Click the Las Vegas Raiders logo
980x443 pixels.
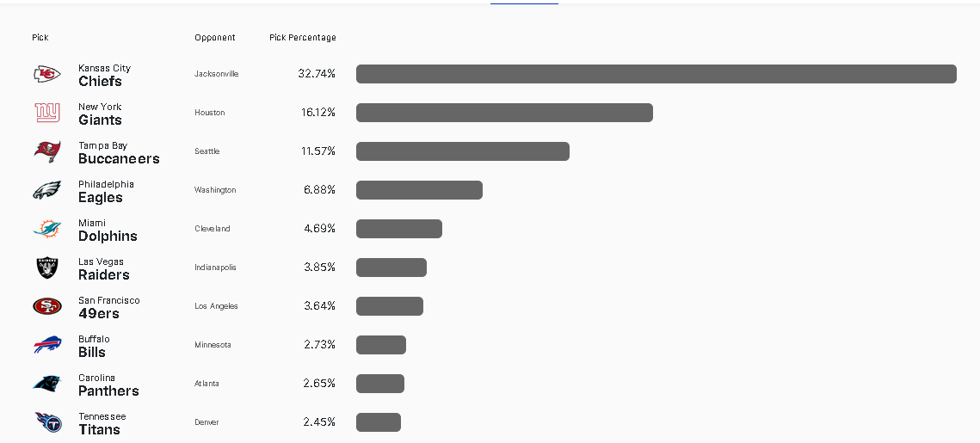(47, 268)
